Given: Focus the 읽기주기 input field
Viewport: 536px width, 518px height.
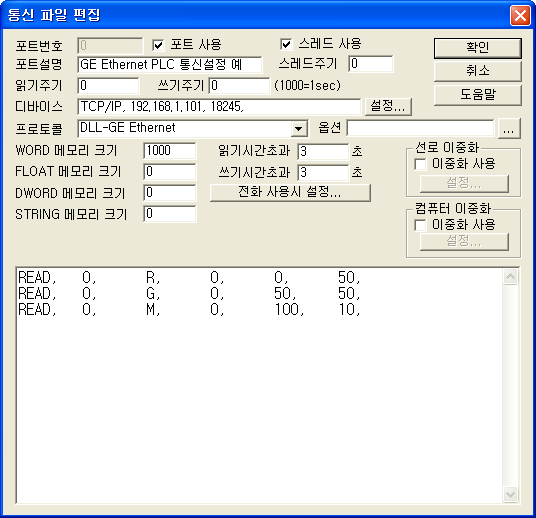Looking at the screenshot, I should [x=108, y=85].
